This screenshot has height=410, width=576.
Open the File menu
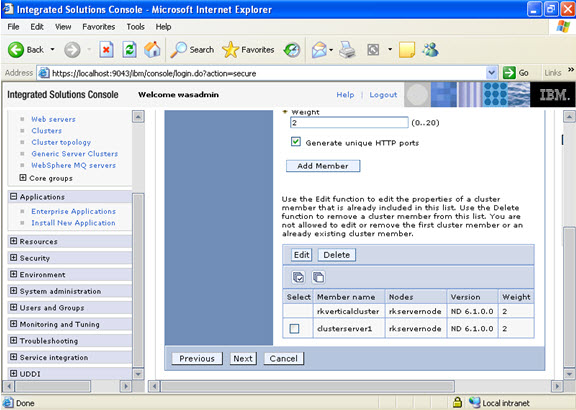tap(13, 27)
